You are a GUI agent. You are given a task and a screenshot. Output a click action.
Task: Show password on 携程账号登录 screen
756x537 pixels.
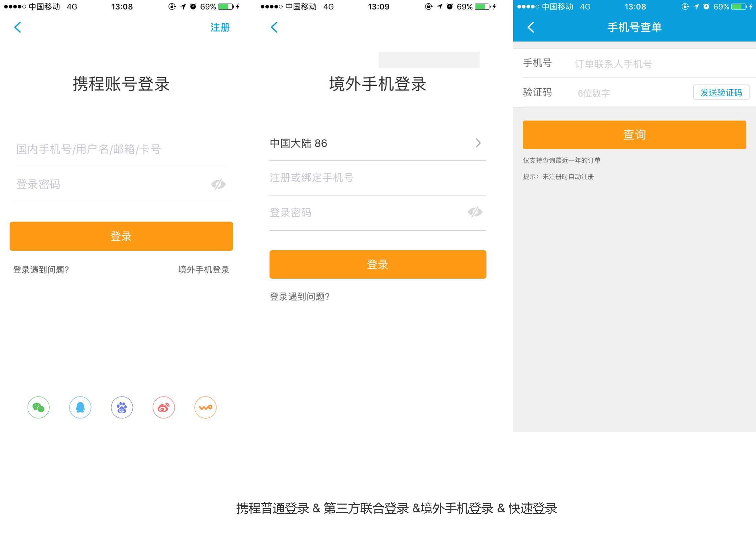pos(218,184)
